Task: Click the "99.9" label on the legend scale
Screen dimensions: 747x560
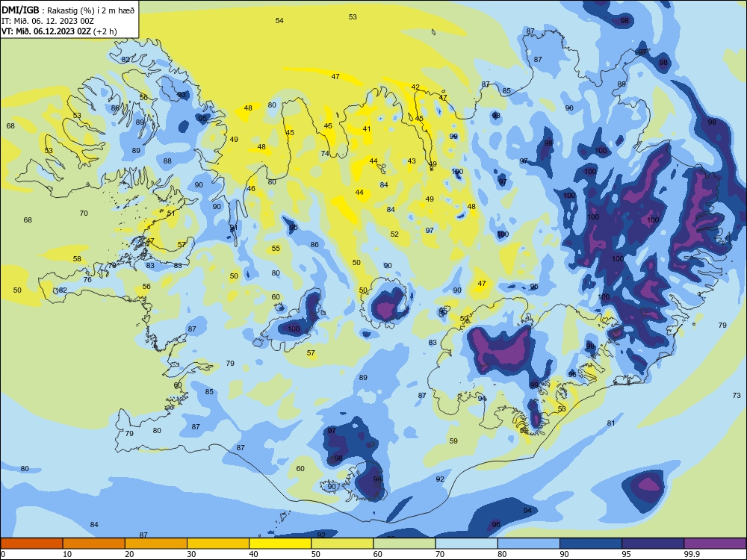Action: click(x=692, y=554)
